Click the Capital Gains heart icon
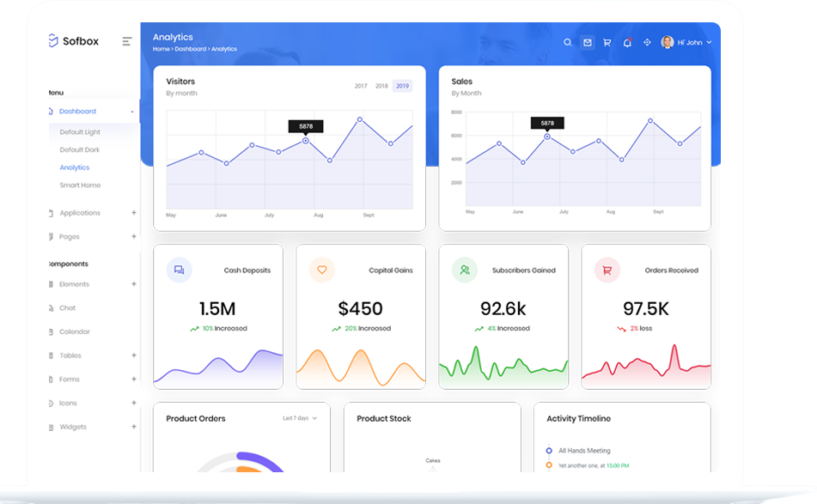 click(x=322, y=270)
